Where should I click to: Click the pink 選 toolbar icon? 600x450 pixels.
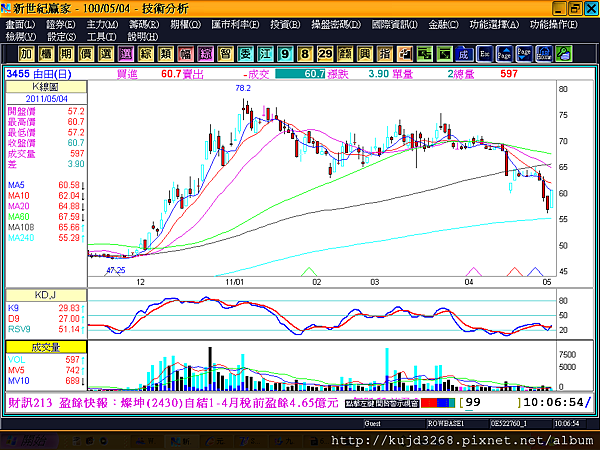point(126,54)
